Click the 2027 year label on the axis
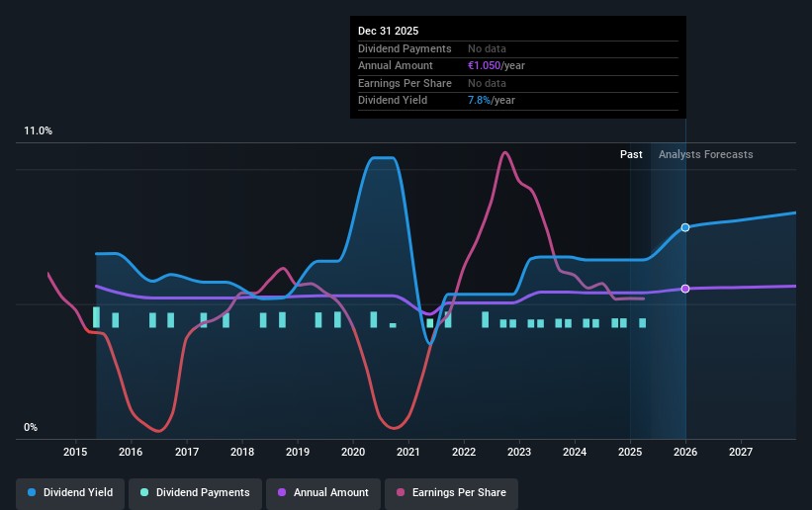This screenshot has height=510, width=812. pyautogui.click(x=741, y=453)
